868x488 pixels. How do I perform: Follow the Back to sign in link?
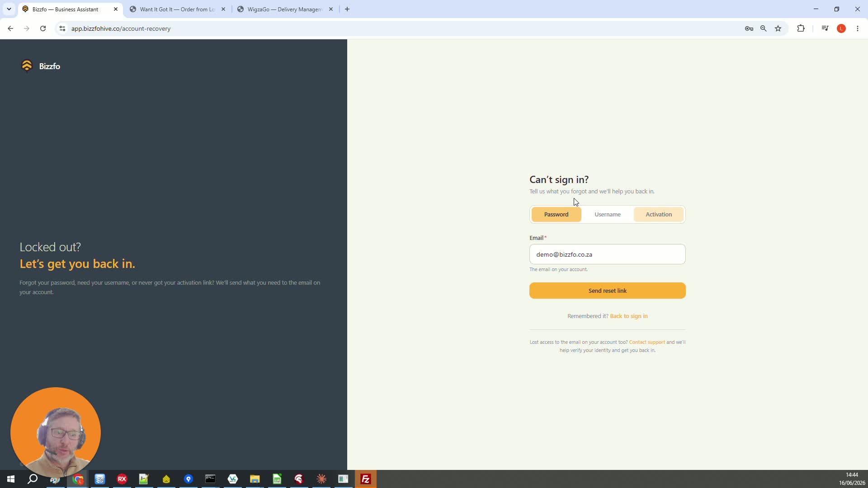point(629,316)
